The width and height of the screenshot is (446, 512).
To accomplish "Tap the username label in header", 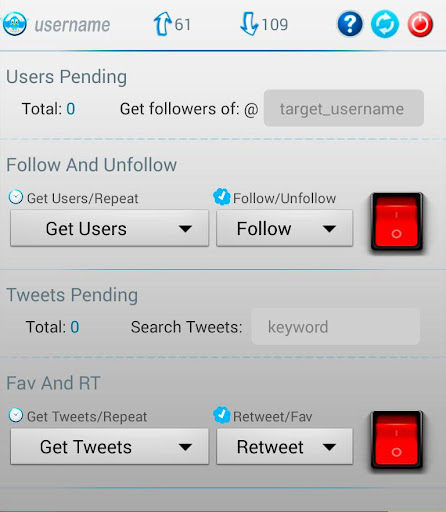I will point(72,25).
